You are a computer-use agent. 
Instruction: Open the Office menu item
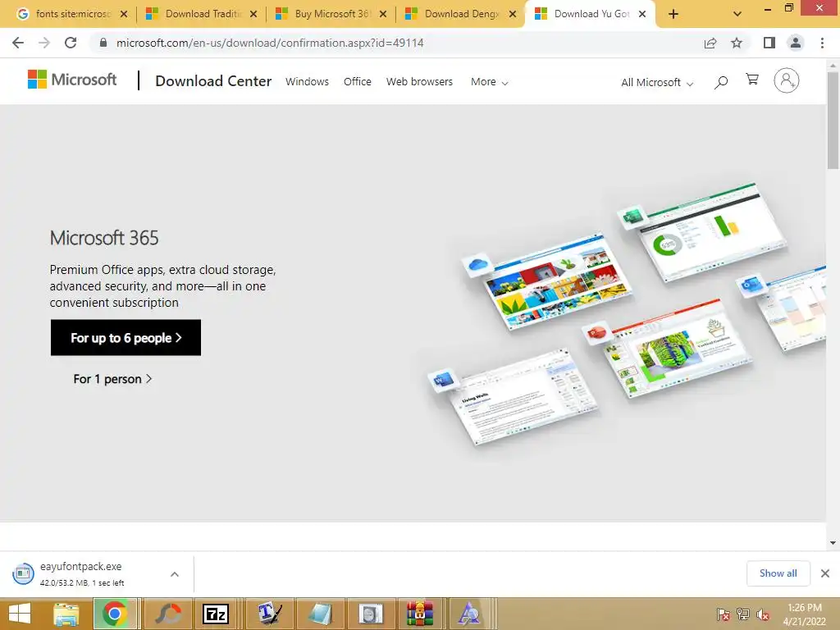pos(358,81)
